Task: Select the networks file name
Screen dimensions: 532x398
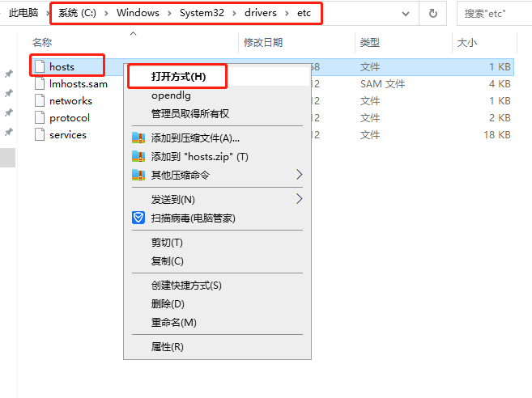Action: click(x=70, y=100)
